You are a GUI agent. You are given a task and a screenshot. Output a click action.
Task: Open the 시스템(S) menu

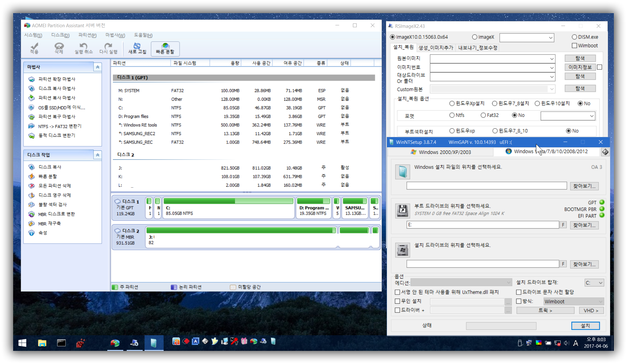point(33,35)
